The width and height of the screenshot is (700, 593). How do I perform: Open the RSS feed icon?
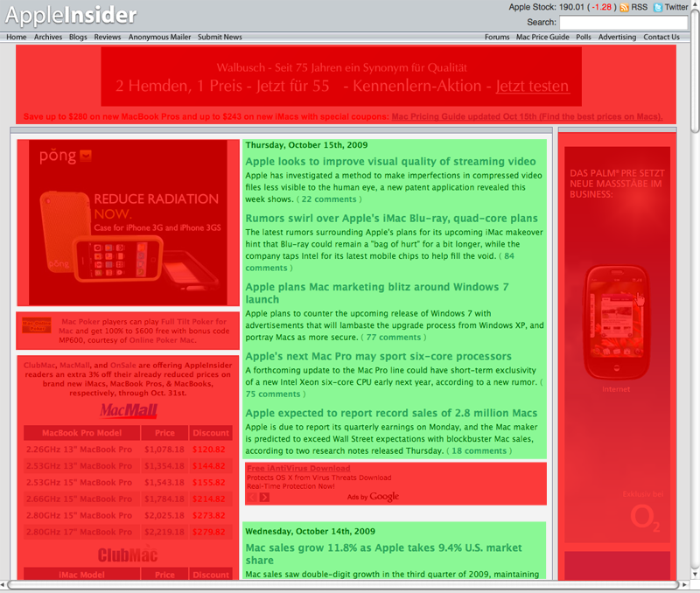624,8
